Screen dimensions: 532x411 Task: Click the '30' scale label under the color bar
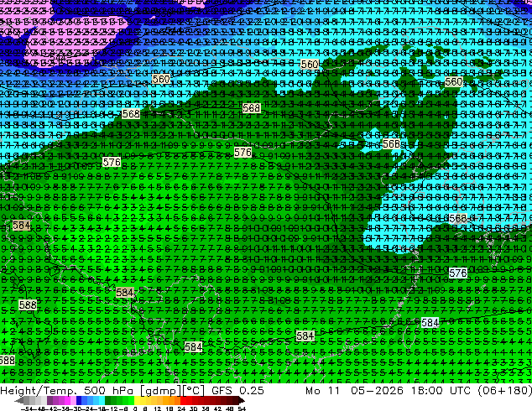tap(193, 409)
